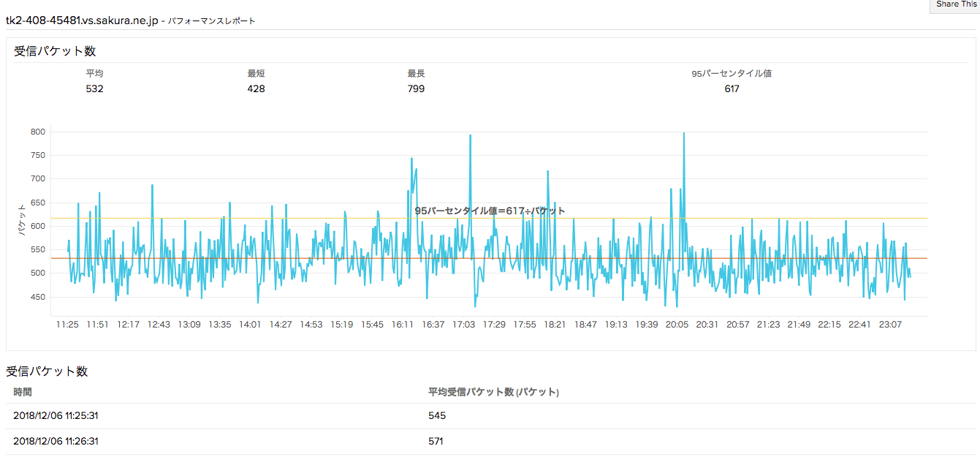Click the 450 y-axis tick label
The image size is (980, 457).
[x=38, y=297]
